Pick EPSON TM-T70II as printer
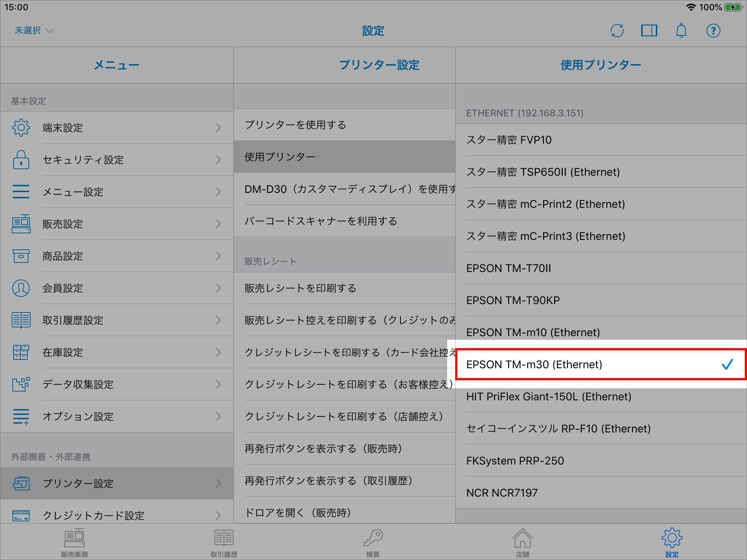This screenshot has width=747, height=560. [508, 268]
